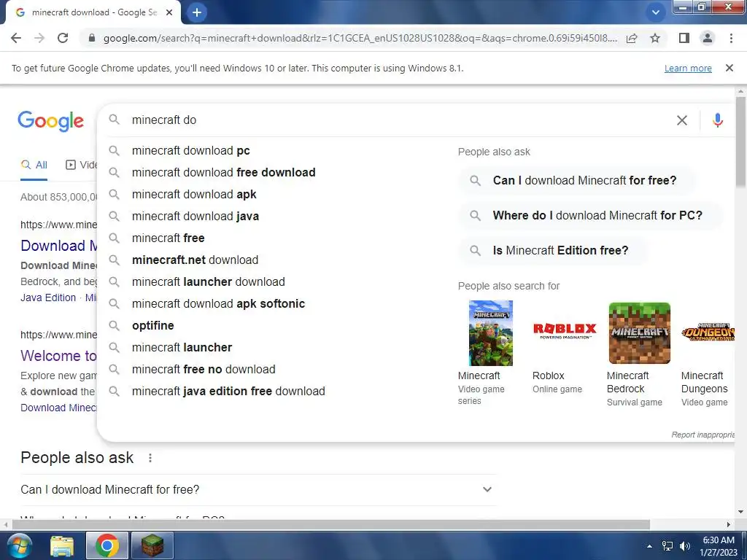Screen dimensions: 747x560
Task: Click the horizontal page scrollbar
Action: [330, 525]
